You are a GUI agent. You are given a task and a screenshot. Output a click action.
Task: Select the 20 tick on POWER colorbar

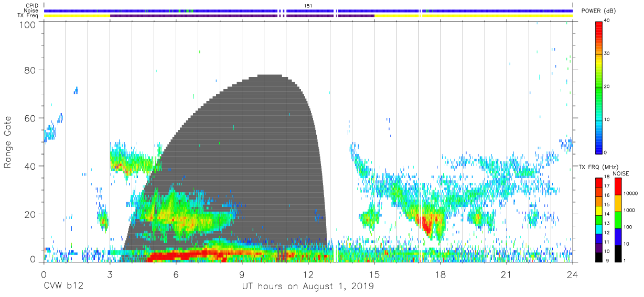[607, 86]
